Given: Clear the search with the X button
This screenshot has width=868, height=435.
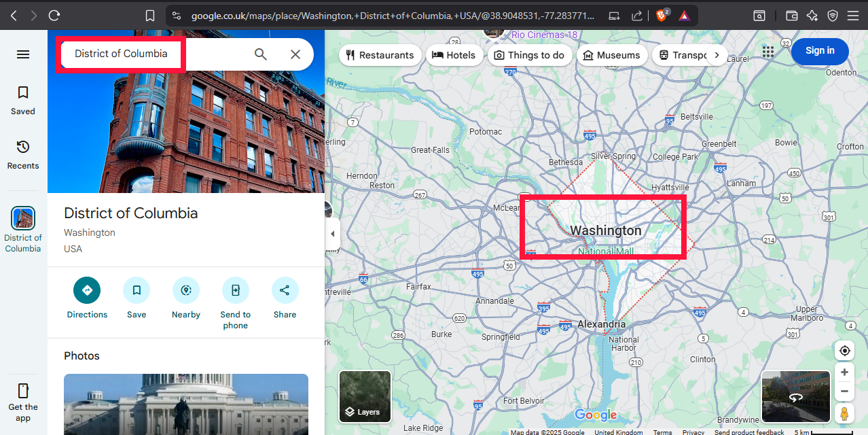Looking at the screenshot, I should pyautogui.click(x=295, y=54).
